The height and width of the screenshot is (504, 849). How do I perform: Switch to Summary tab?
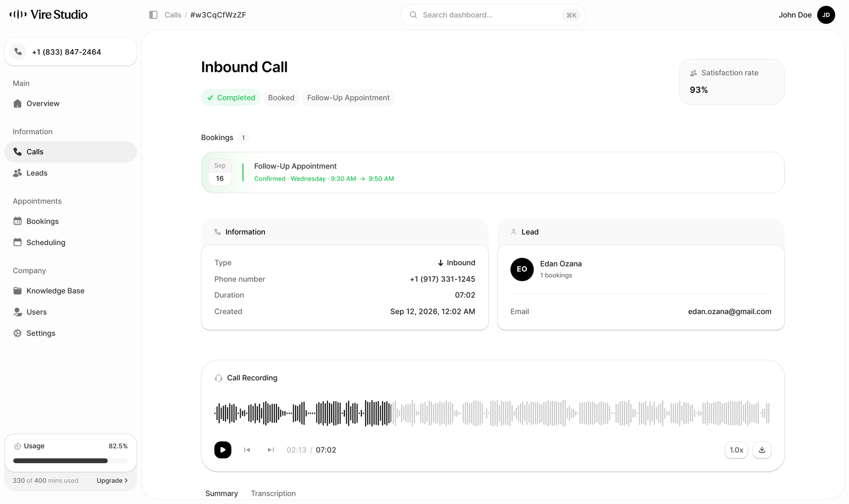point(222,493)
